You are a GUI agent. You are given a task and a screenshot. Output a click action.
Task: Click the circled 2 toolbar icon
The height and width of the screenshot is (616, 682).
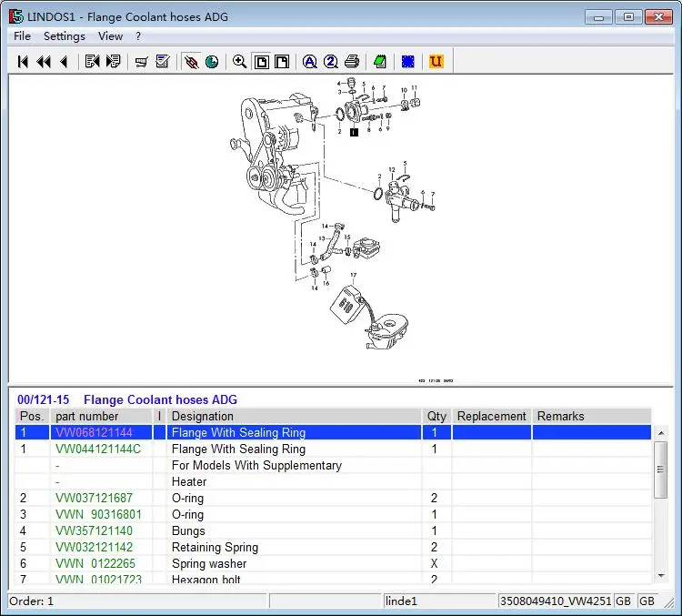tap(330, 62)
